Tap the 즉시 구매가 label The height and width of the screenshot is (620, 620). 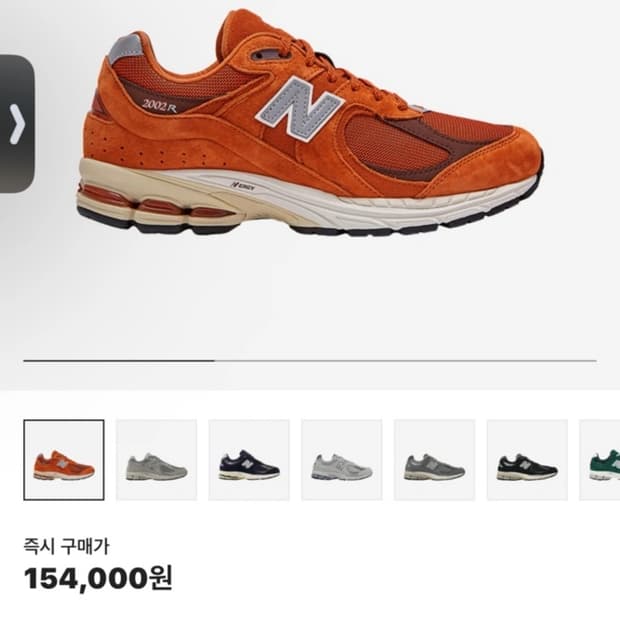[x=66, y=546]
